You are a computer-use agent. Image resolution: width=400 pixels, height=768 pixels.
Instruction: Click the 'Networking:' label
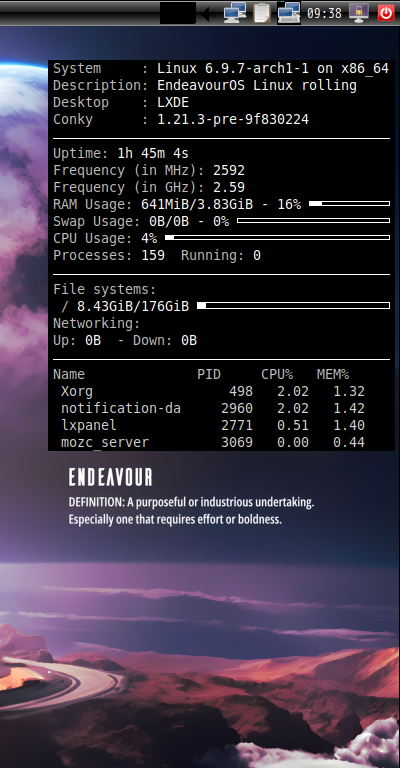tap(96, 323)
